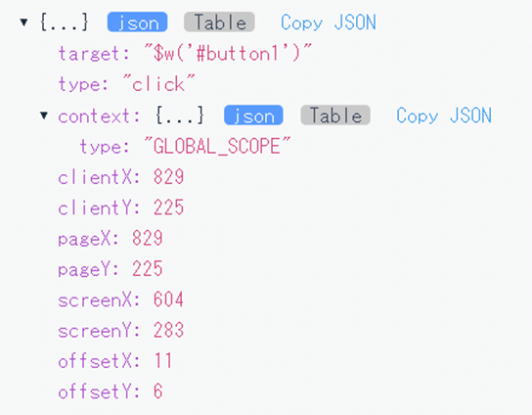Collapse the root object triangle
532x415 pixels.
pos(23,23)
